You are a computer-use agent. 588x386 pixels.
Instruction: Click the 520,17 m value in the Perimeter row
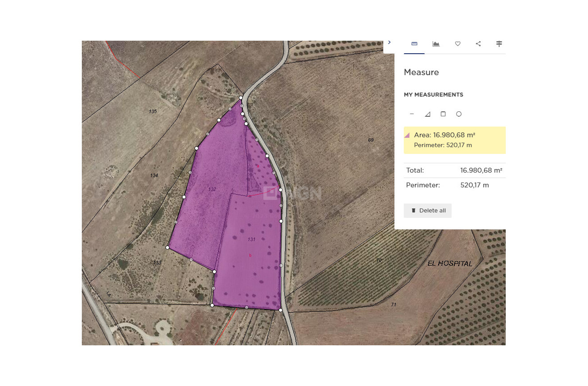pos(474,185)
